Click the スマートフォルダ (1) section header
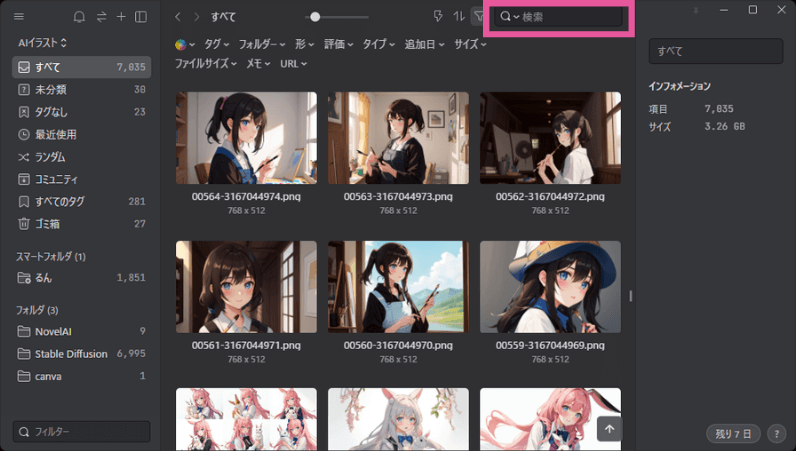This screenshot has width=796, height=451. (51, 256)
